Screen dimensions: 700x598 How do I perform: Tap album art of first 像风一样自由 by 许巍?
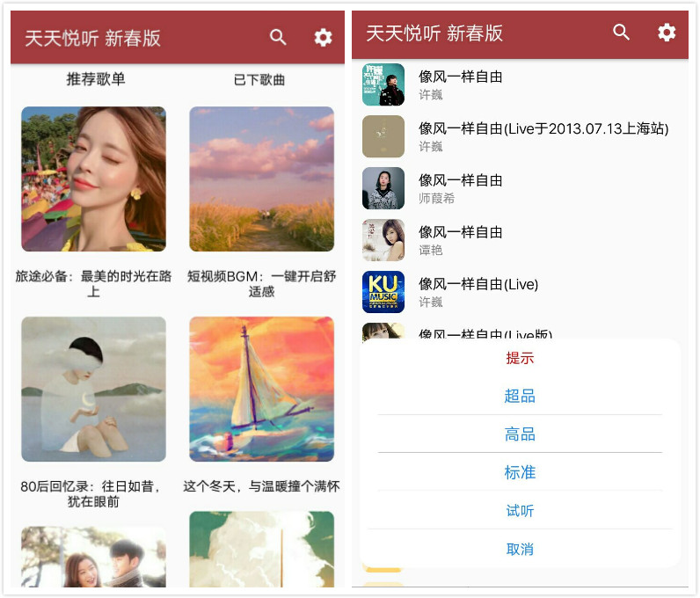coord(383,84)
